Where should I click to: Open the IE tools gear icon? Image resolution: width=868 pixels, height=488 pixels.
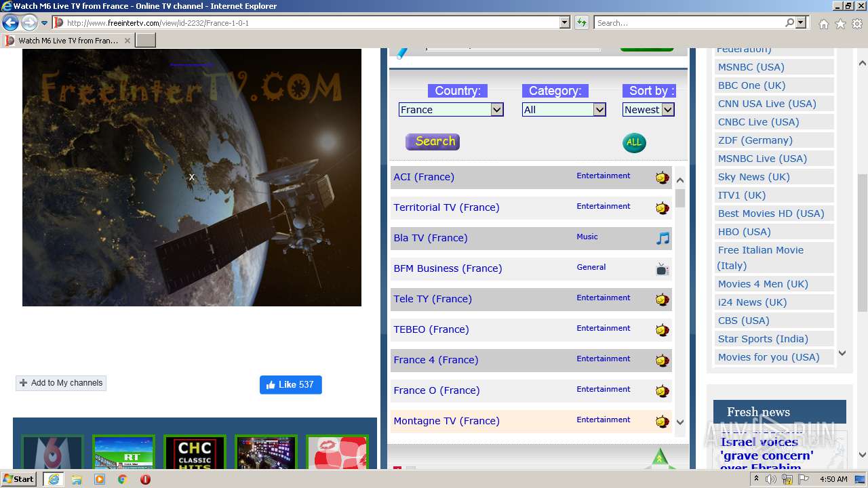pyautogui.click(x=857, y=24)
